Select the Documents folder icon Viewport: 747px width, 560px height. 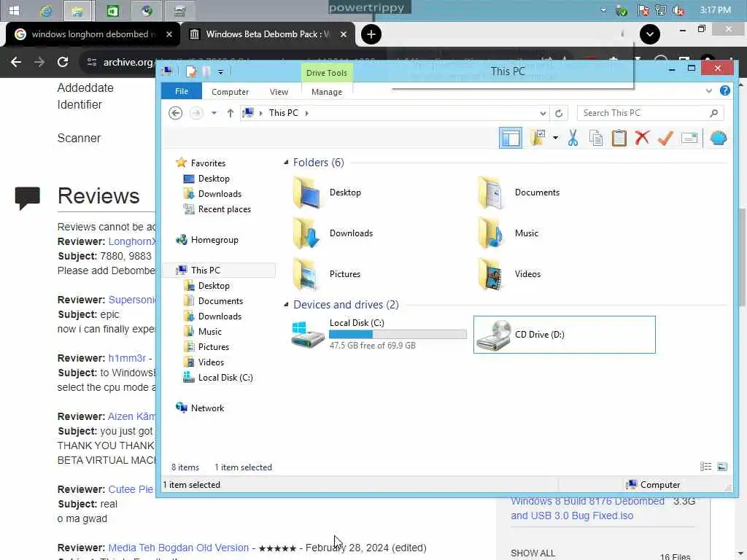pos(492,192)
